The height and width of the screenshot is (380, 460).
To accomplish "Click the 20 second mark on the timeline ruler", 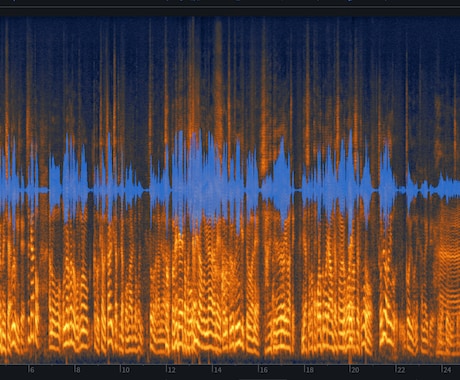I will click(x=355, y=370).
